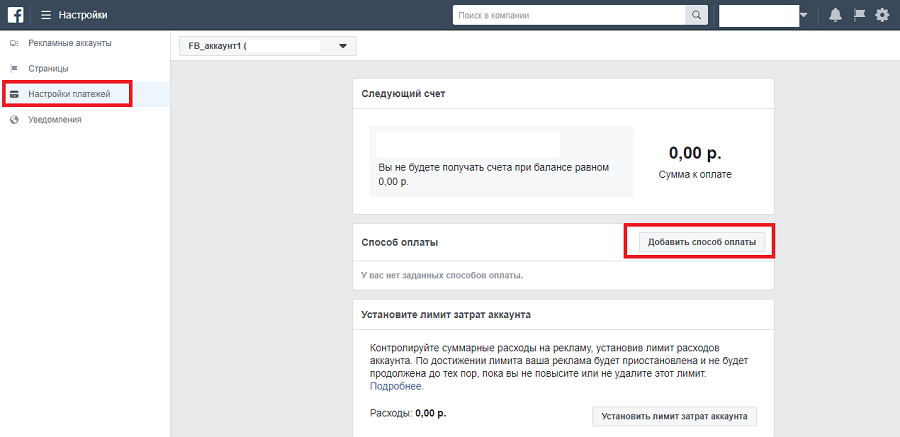Click the search magnifier button
The height and width of the screenshot is (437, 900).
click(696, 16)
